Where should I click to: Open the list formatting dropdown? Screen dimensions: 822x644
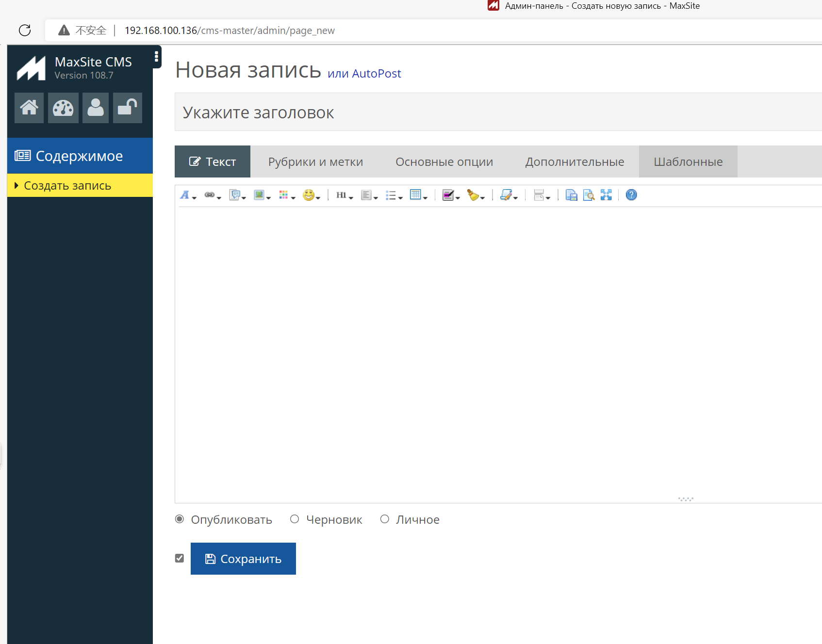click(x=400, y=198)
